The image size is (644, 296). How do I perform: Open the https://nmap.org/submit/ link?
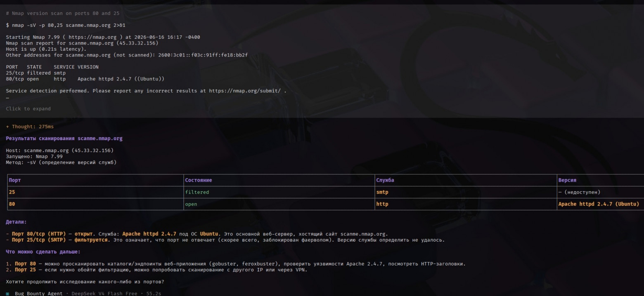coord(246,91)
